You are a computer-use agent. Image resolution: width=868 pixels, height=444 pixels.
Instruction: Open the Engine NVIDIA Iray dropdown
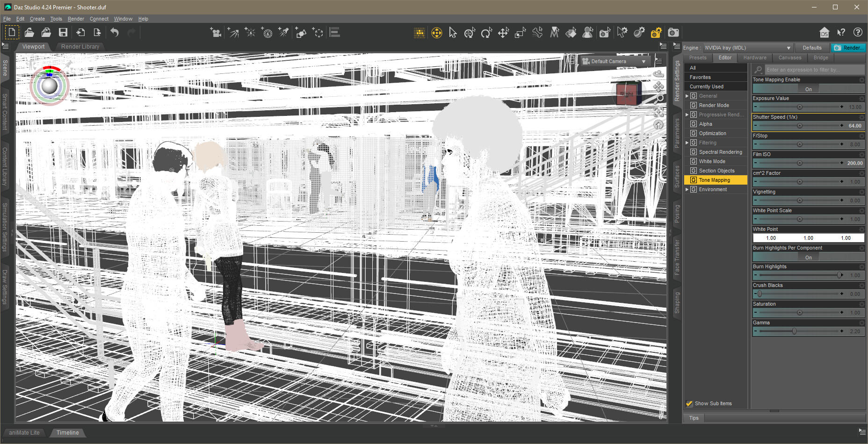pos(748,48)
